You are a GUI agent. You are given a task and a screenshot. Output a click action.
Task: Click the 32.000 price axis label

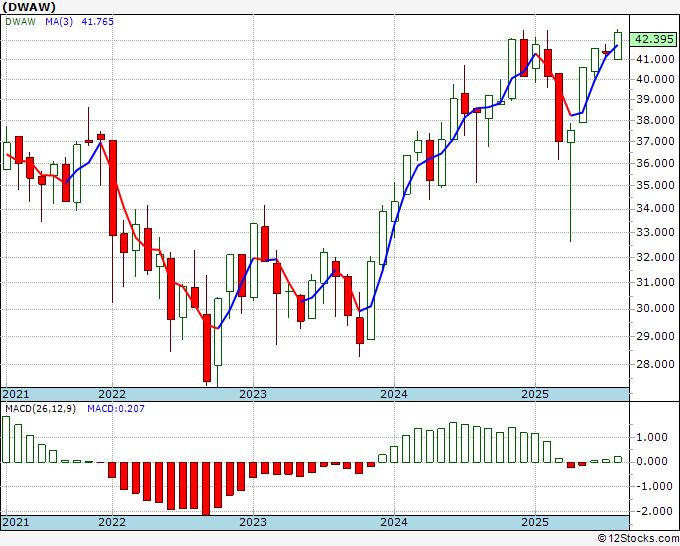pyautogui.click(x=655, y=258)
